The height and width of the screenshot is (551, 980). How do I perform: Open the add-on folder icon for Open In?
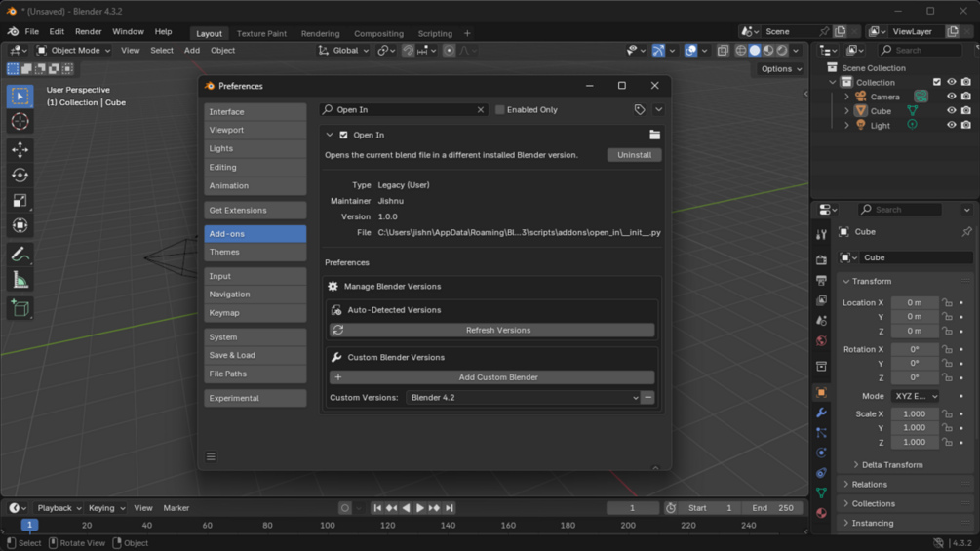point(654,135)
